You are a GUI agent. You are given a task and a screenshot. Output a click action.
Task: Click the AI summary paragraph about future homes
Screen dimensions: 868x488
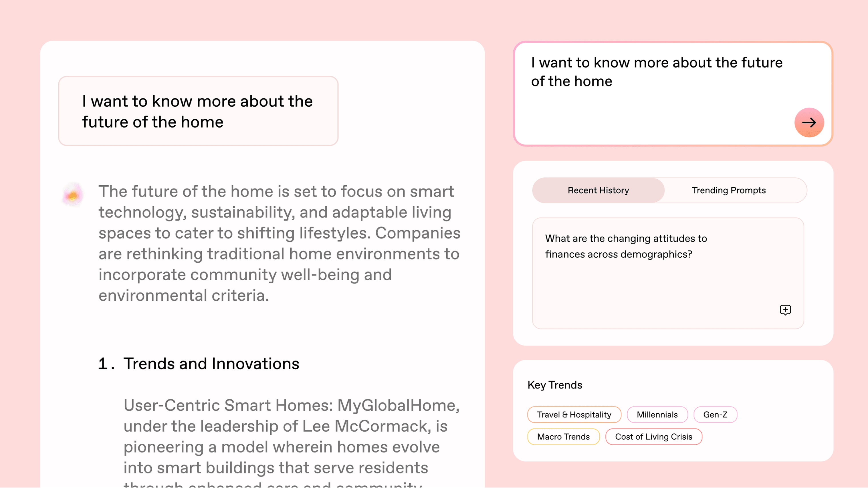click(x=279, y=243)
